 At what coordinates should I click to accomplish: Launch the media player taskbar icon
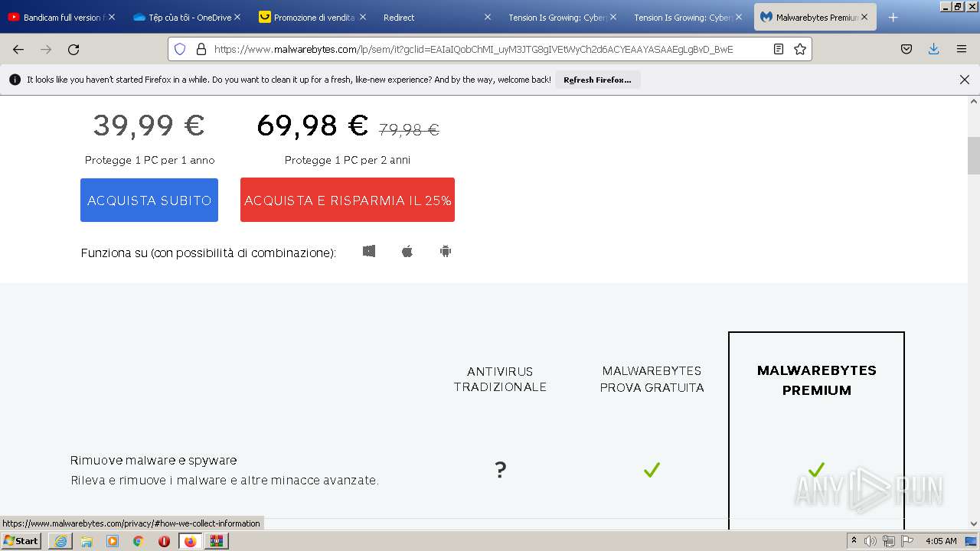pyautogui.click(x=113, y=541)
